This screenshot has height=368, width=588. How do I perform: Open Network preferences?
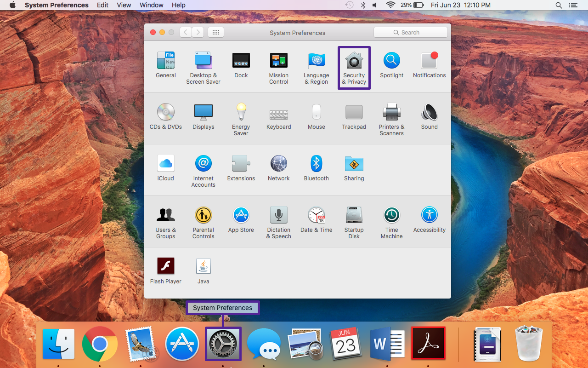click(x=279, y=168)
